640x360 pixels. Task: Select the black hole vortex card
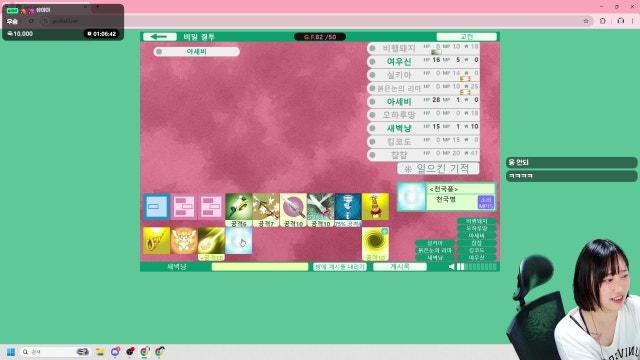pos(375,244)
